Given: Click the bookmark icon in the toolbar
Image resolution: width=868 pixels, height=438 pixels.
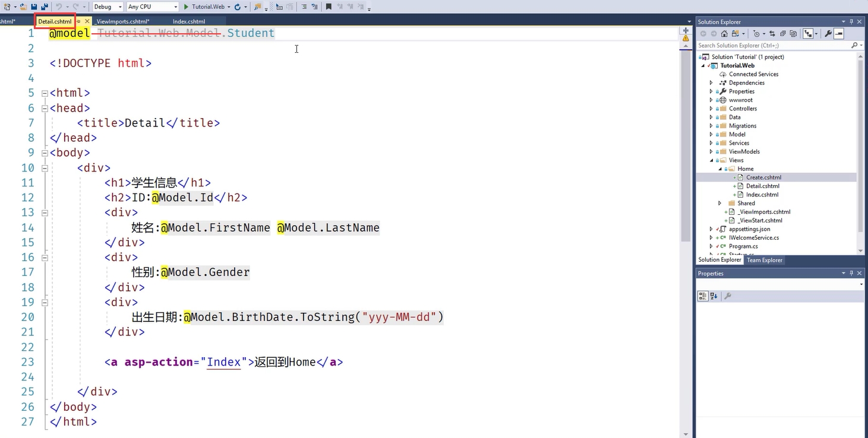Looking at the screenshot, I should tap(329, 7).
